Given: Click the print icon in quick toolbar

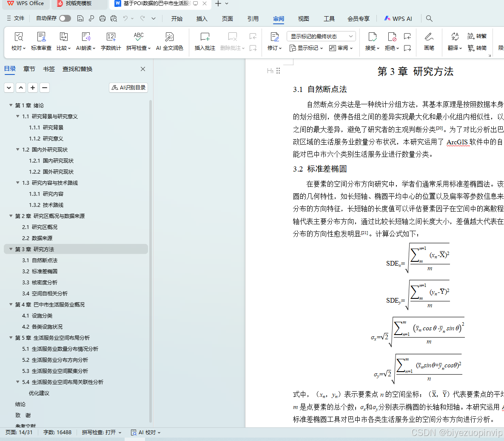Looking at the screenshot, I should tap(102, 18).
